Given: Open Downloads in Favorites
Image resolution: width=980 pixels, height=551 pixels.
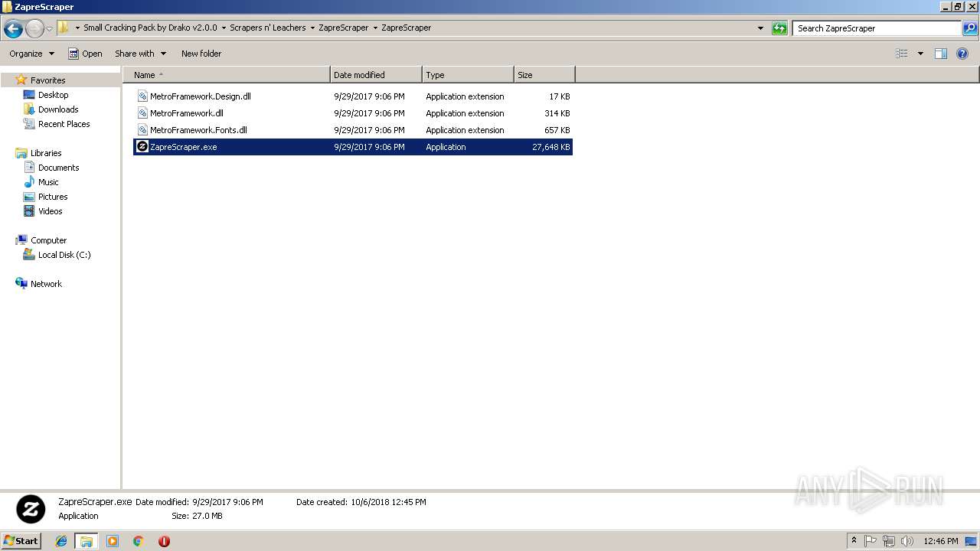Looking at the screenshot, I should click(58, 109).
